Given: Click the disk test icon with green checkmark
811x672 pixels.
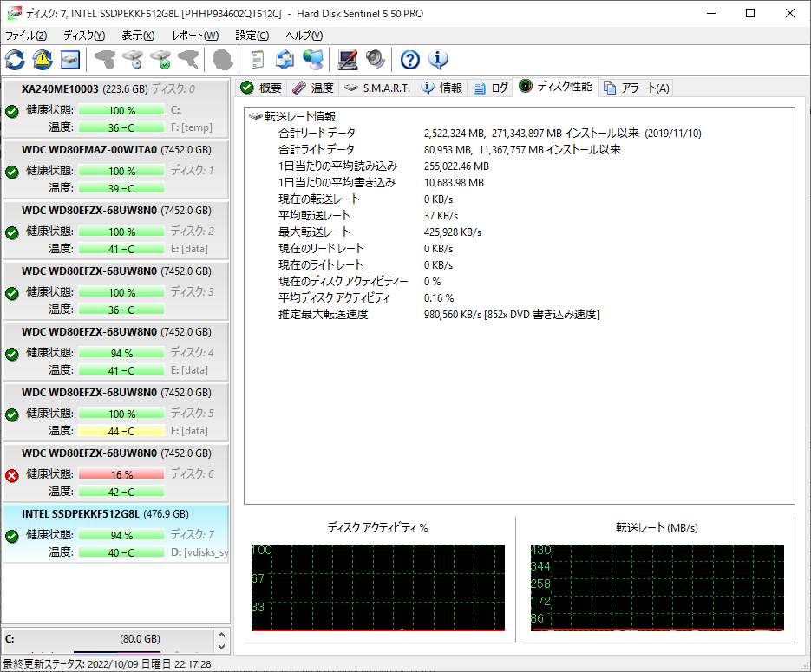Looking at the screenshot, I should (x=160, y=60).
